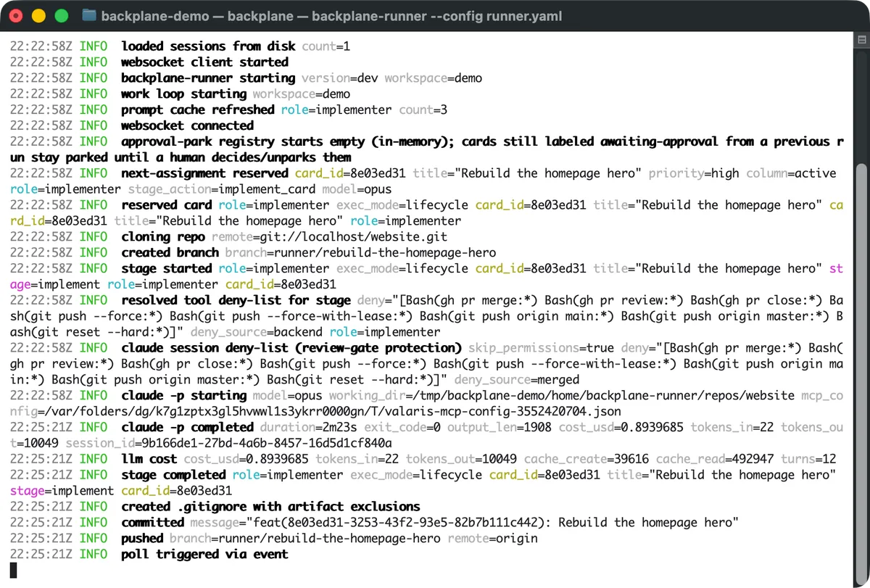Click text 'skip_permissions=true'

point(542,349)
